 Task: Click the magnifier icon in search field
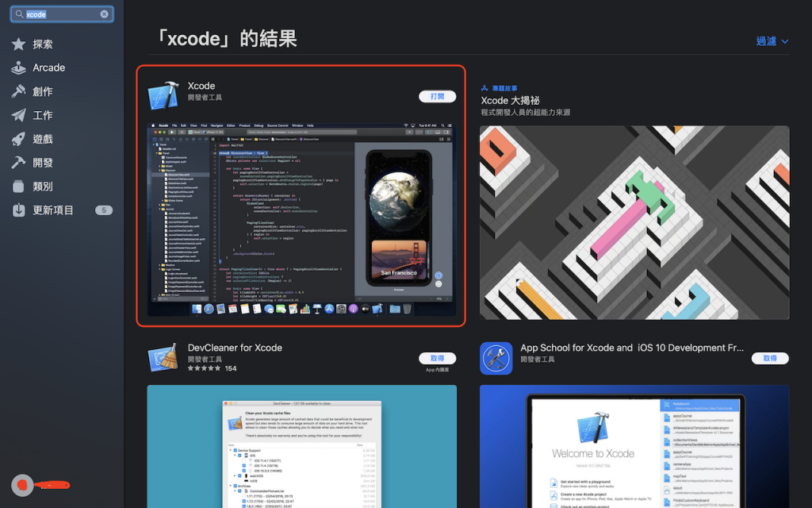[x=19, y=14]
